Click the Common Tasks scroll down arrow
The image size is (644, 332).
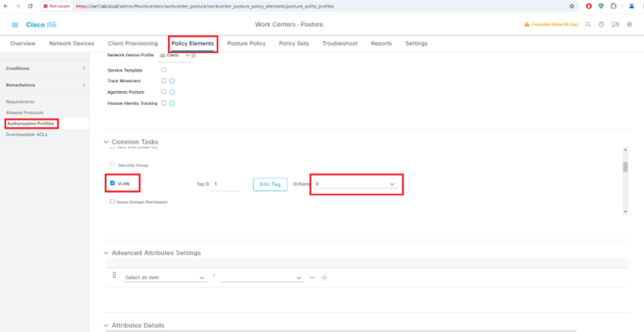626,211
